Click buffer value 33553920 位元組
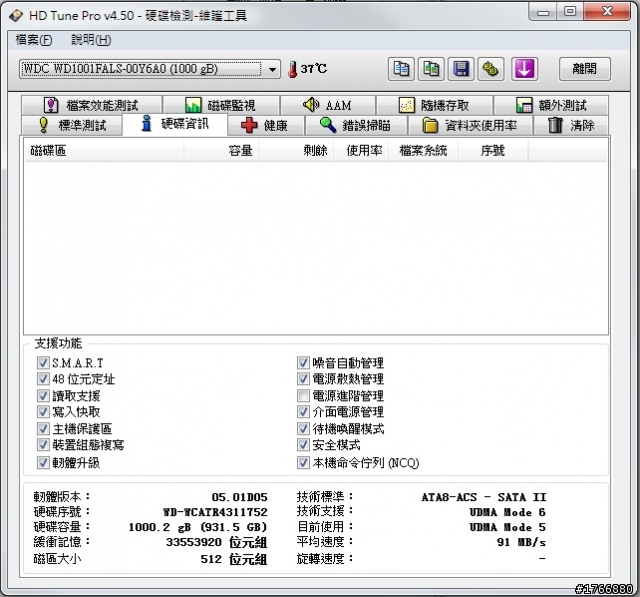This screenshot has height=597, width=640. coord(217,542)
